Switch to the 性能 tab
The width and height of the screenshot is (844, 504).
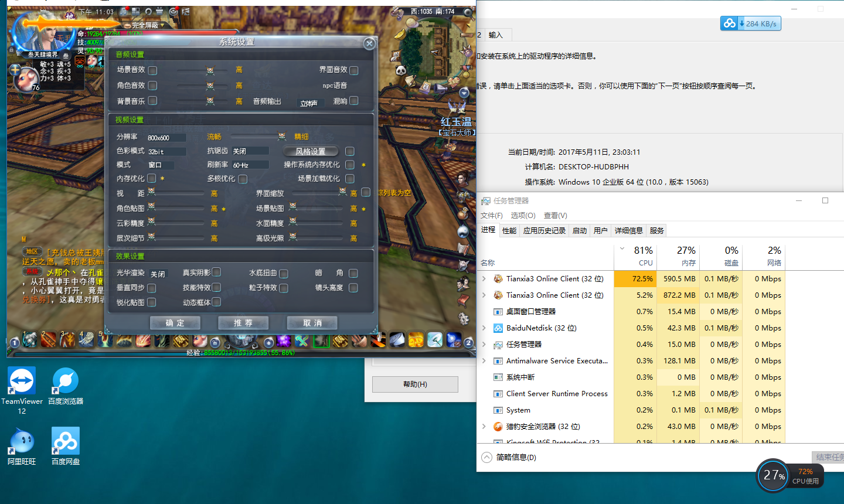[x=509, y=231]
